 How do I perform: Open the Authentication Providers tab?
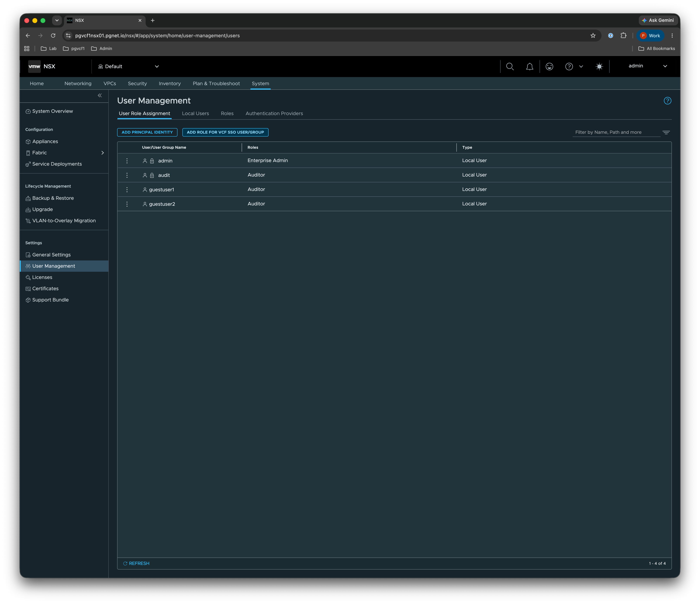(274, 114)
